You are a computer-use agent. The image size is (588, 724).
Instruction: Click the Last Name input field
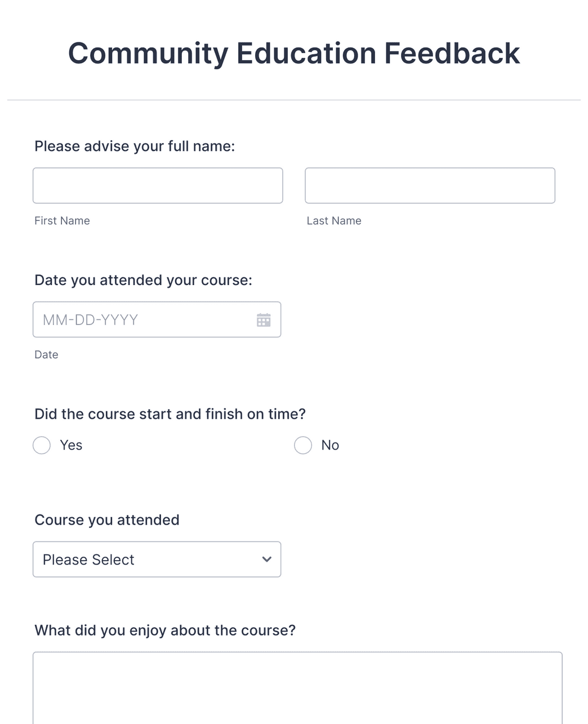coord(430,185)
